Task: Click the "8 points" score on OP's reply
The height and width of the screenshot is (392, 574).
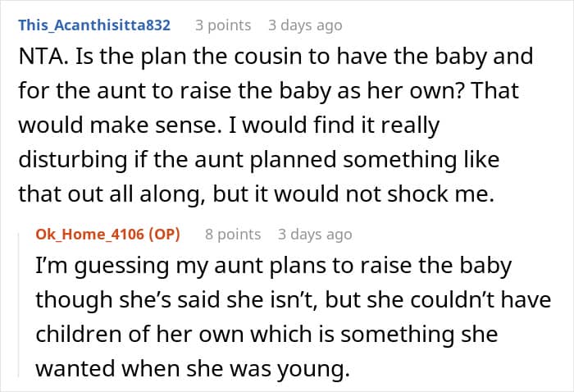Action: [233, 235]
